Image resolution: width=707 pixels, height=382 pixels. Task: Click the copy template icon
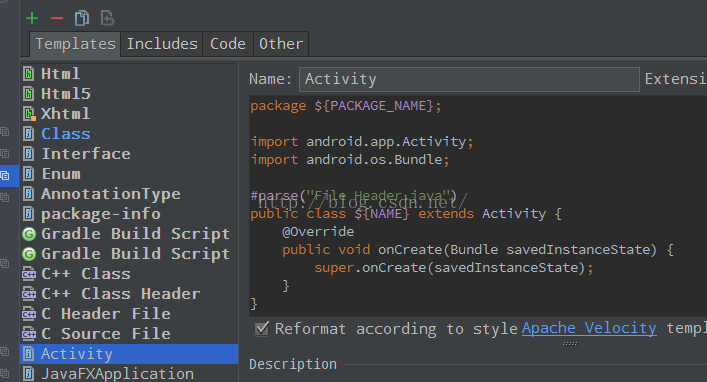82,18
